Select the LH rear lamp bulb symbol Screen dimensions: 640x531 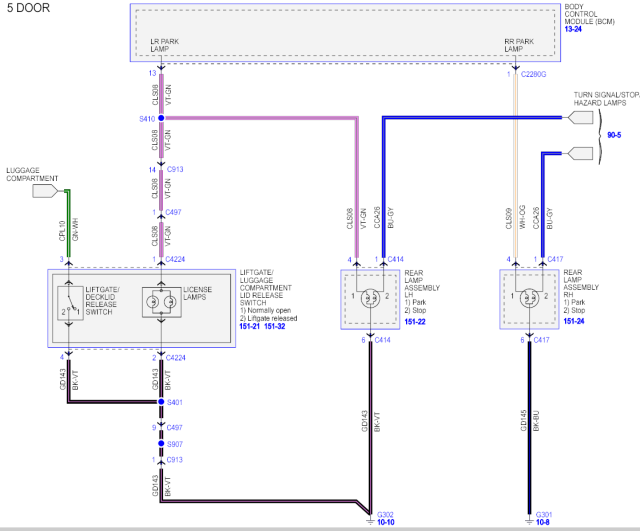371,297
